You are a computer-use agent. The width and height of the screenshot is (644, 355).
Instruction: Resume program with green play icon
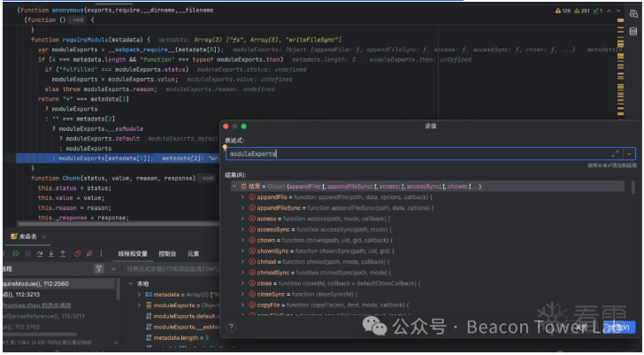[x=16, y=254]
